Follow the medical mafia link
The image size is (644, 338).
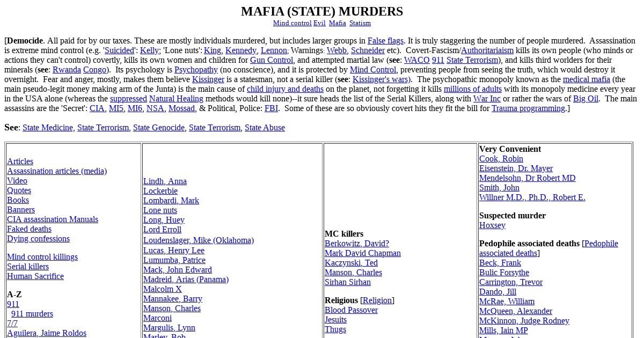coord(587,79)
